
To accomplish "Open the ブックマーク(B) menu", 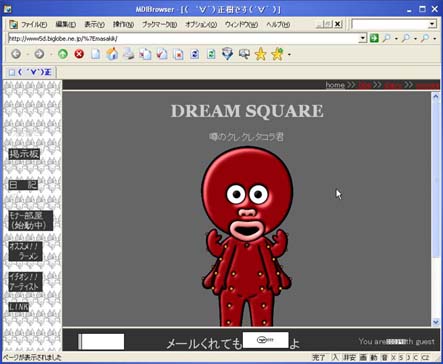I will (159, 24).
